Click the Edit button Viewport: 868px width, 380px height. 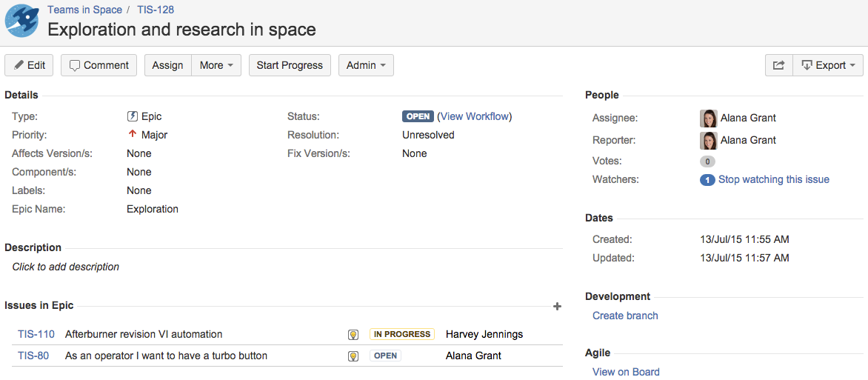click(x=29, y=65)
